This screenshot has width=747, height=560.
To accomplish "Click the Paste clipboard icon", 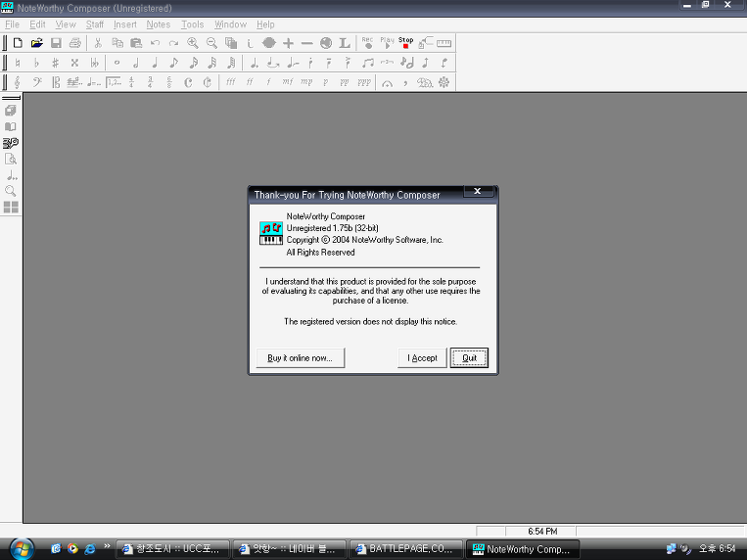I will 136,43.
